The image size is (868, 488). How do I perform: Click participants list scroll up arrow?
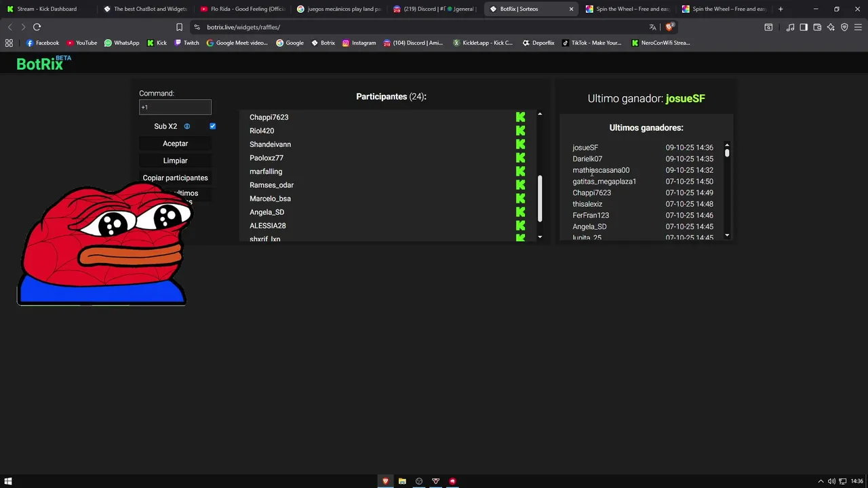click(540, 114)
